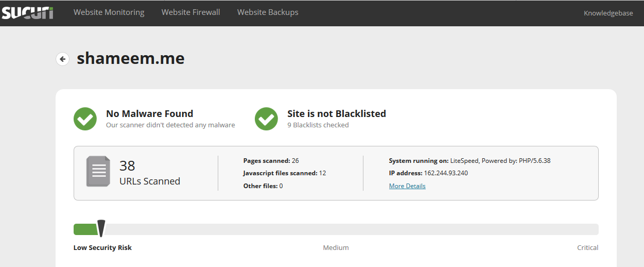Open the More Details link
Image resolution: width=644 pixels, height=267 pixels.
point(407,186)
